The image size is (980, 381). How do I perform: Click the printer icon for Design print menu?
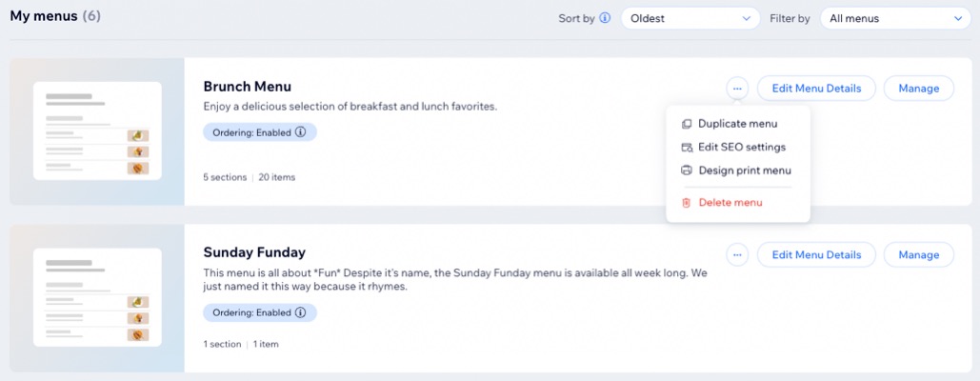point(687,170)
